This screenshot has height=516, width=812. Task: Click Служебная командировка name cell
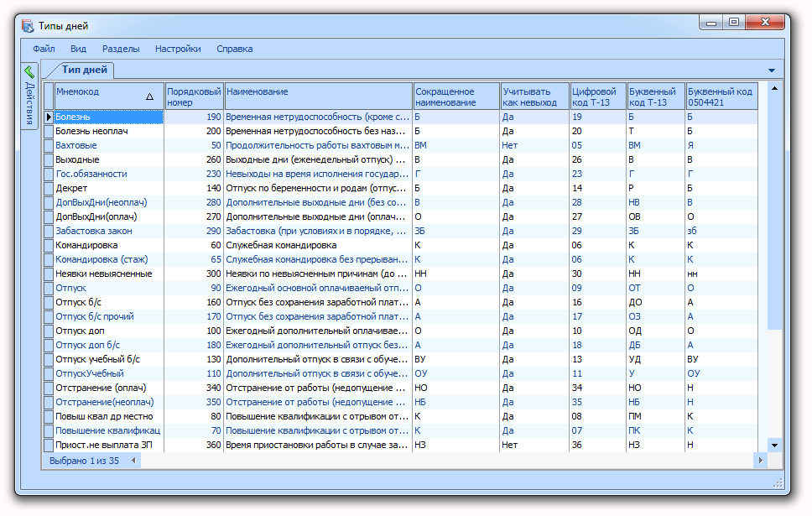[x=318, y=246]
